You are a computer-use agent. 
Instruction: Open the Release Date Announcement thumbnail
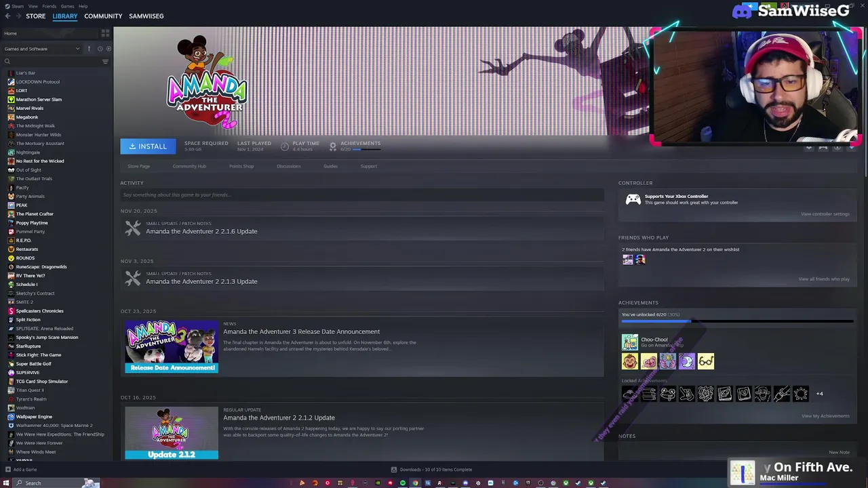(x=172, y=347)
